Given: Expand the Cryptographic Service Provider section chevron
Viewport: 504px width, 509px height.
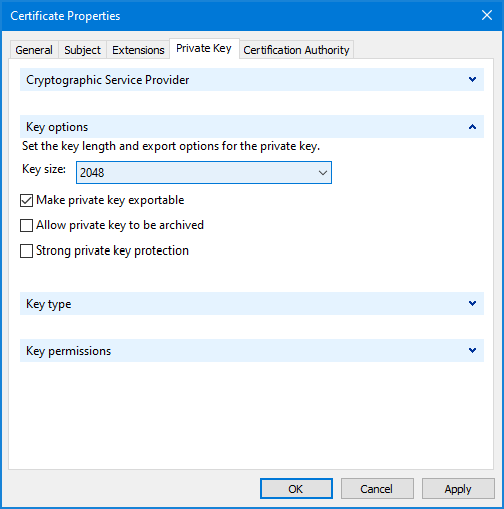Looking at the screenshot, I should [472, 80].
